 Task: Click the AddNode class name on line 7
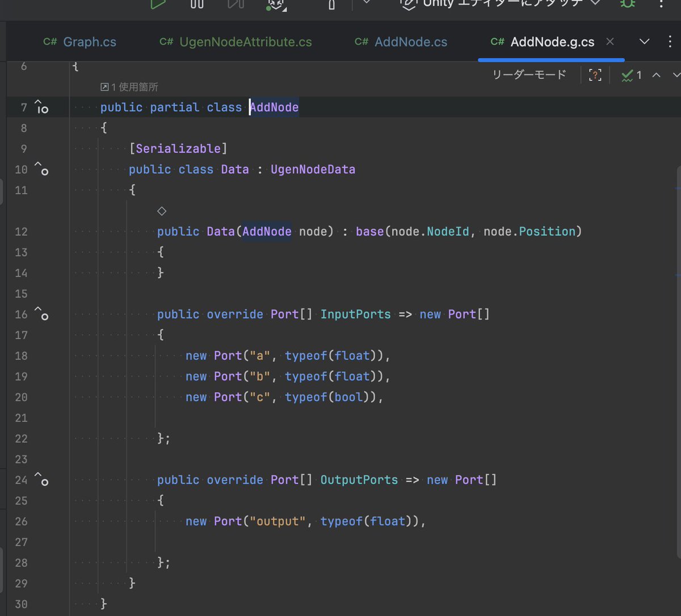pos(274,107)
